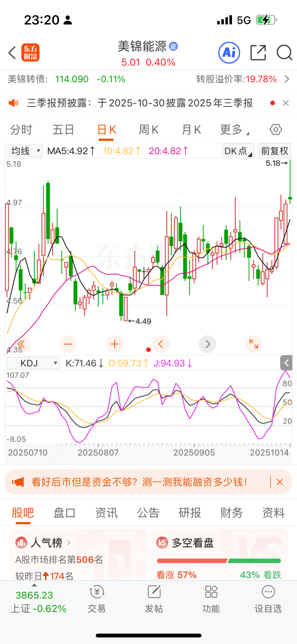Open the 盘口 tab
297x644 pixels.
click(65, 512)
